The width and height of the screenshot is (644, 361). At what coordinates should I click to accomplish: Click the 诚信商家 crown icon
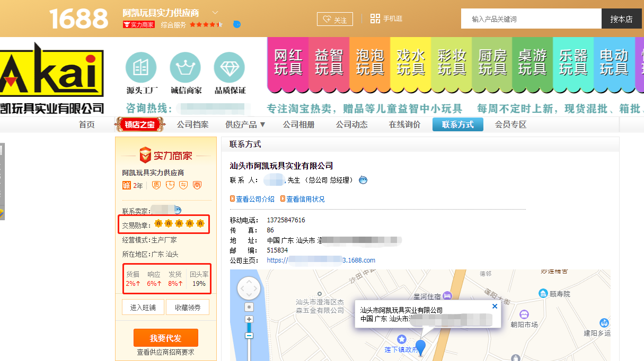pyautogui.click(x=185, y=68)
